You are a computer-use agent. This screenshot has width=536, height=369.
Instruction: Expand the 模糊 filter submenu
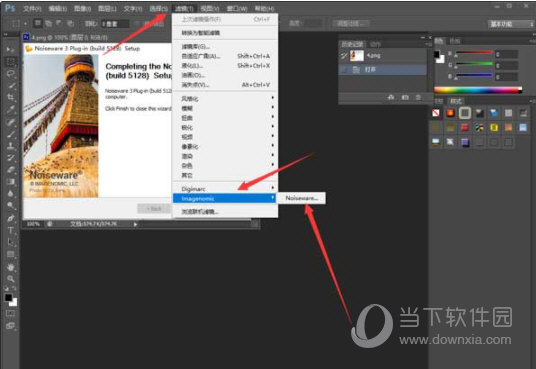coord(225,108)
